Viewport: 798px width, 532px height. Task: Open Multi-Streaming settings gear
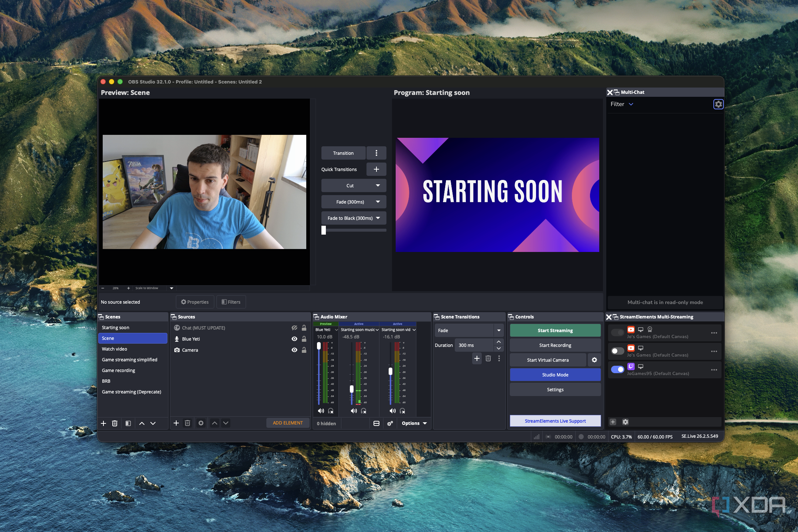(x=625, y=422)
